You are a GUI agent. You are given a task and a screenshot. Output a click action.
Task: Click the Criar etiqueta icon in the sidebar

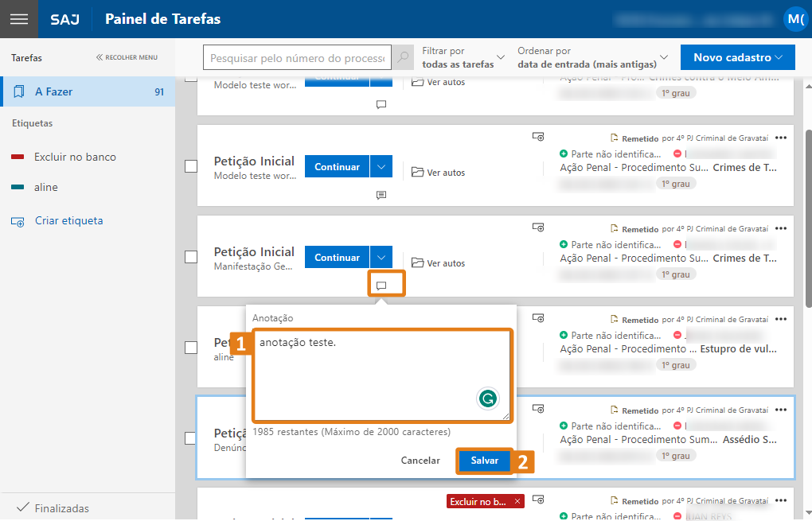point(18,221)
